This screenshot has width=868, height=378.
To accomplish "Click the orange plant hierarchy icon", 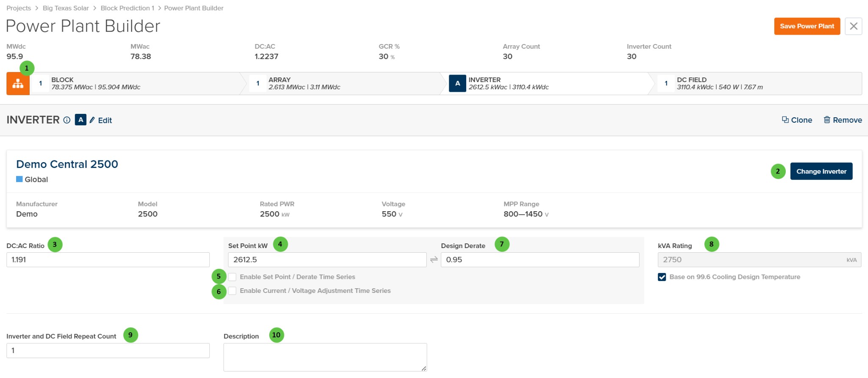I will click(x=18, y=83).
